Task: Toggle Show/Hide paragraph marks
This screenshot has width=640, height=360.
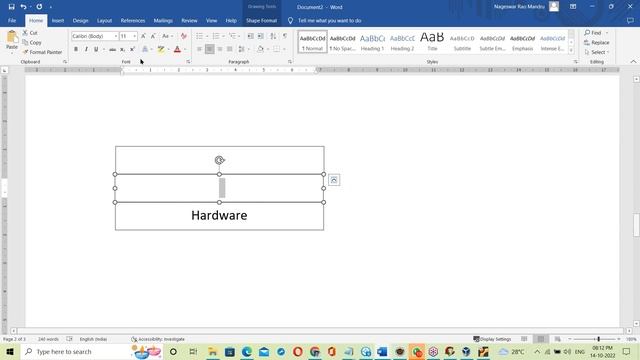Action: click(x=285, y=36)
